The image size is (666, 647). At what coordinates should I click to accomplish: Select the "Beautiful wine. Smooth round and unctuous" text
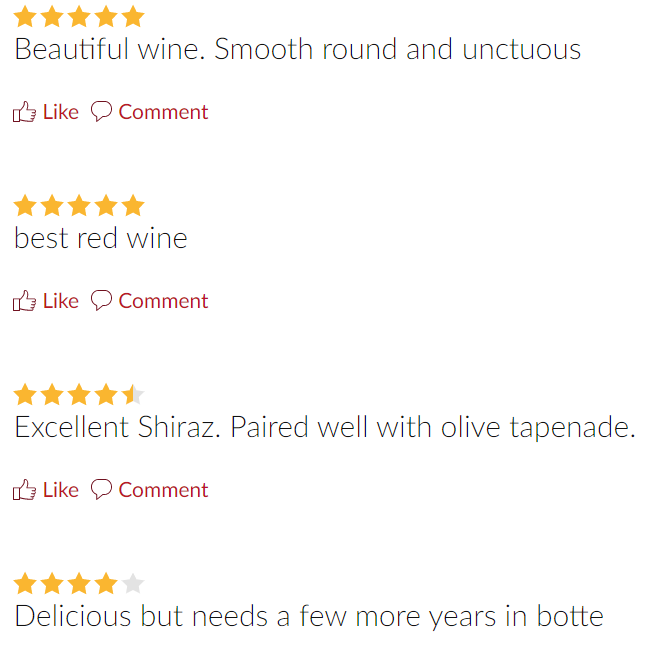click(x=298, y=49)
